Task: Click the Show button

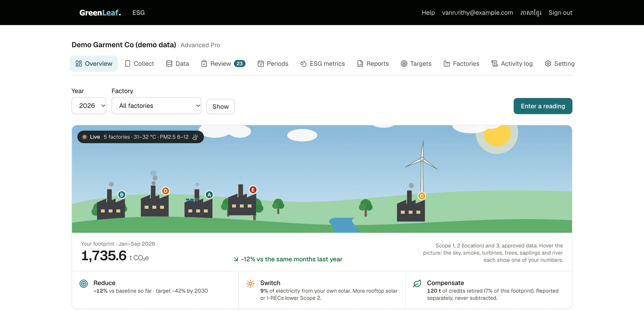Action: click(221, 106)
